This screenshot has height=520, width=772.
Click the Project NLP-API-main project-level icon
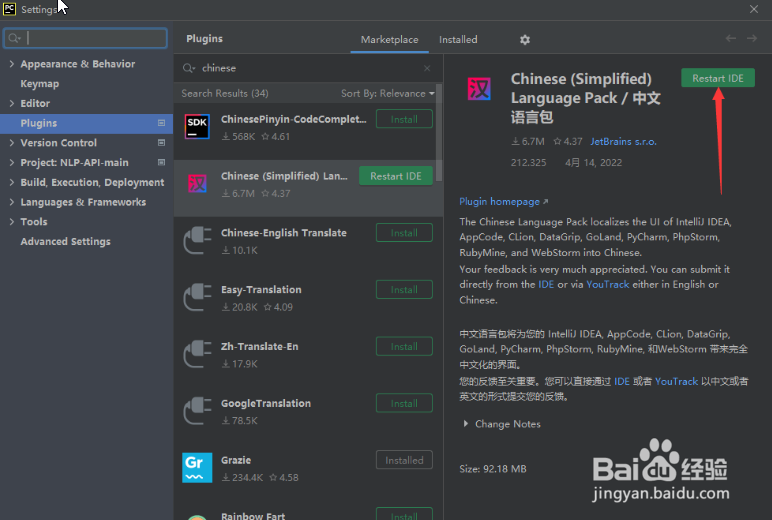pyautogui.click(x=161, y=162)
